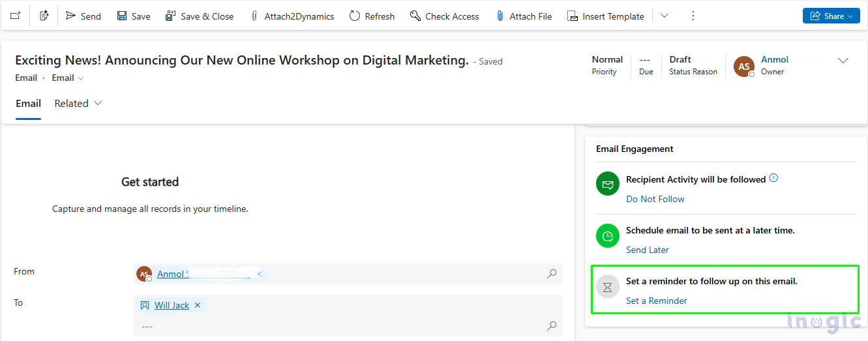Viewport: 868px width, 341px height.
Task: Switch to the Email tab
Action: click(x=29, y=104)
